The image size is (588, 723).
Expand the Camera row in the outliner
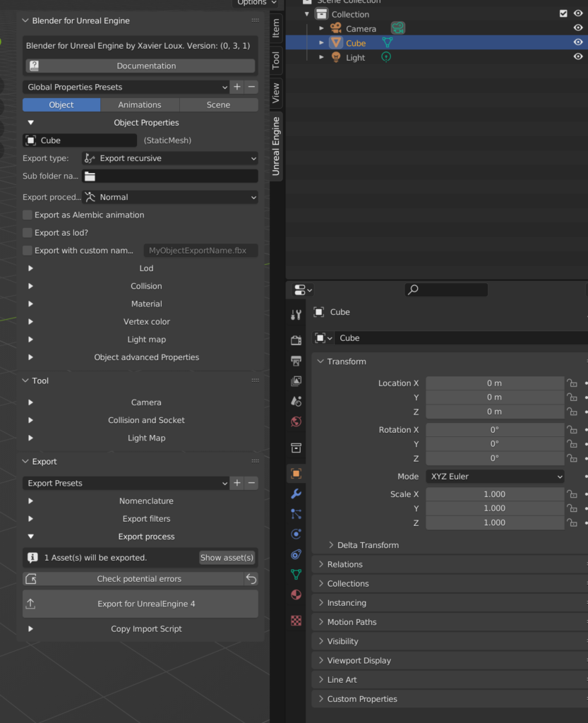(x=321, y=28)
